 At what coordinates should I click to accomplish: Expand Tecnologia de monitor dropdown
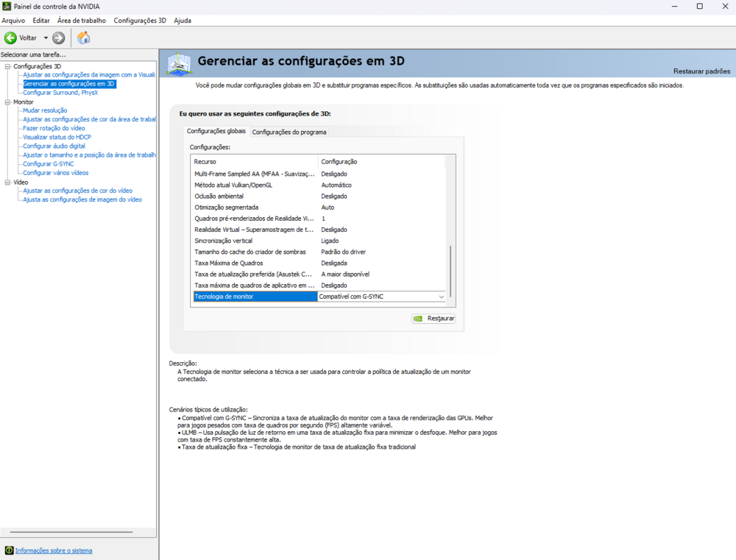point(442,297)
